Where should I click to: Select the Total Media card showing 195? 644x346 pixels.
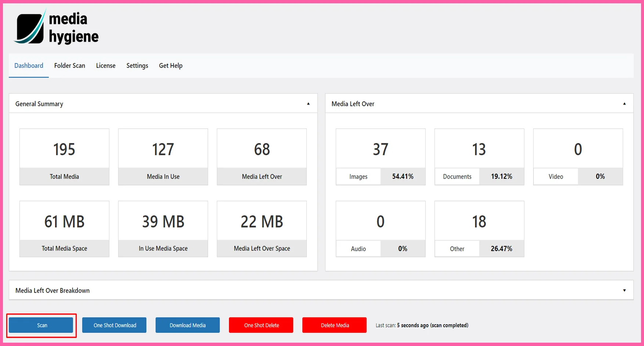tap(64, 157)
